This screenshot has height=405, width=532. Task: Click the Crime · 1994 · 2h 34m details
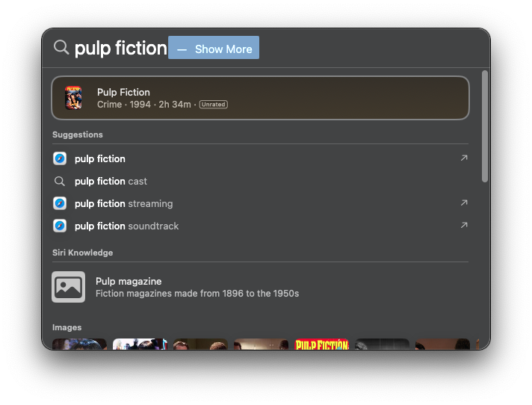pyautogui.click(x=144, y=105)
